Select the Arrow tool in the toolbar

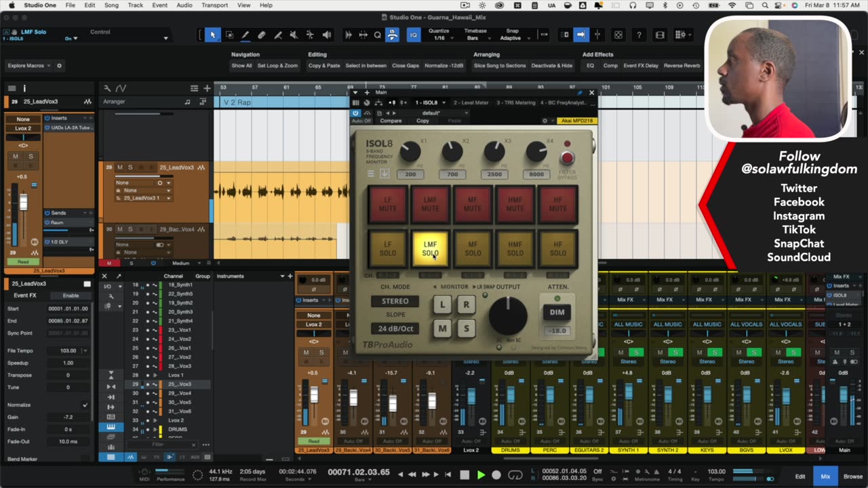click(x=212, y=35)
